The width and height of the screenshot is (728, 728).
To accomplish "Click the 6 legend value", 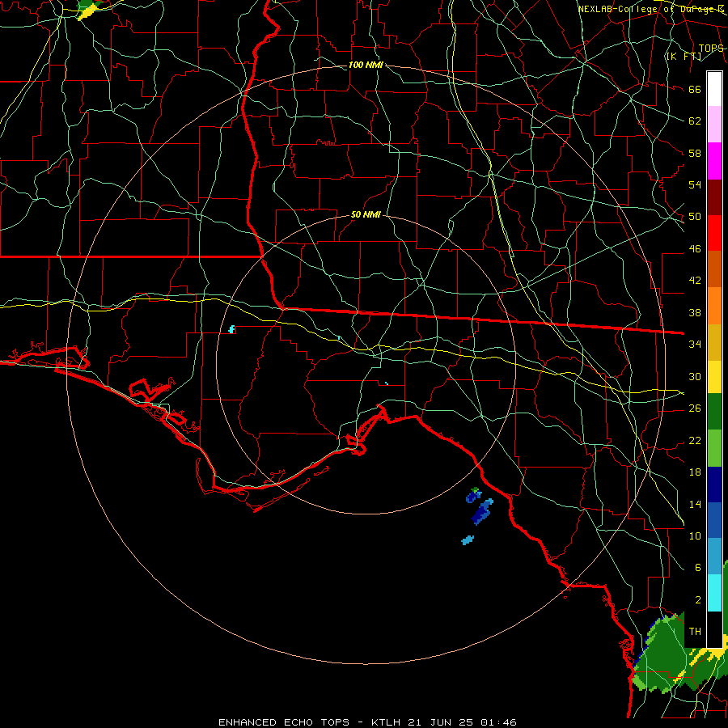I will tap(697, 567).
